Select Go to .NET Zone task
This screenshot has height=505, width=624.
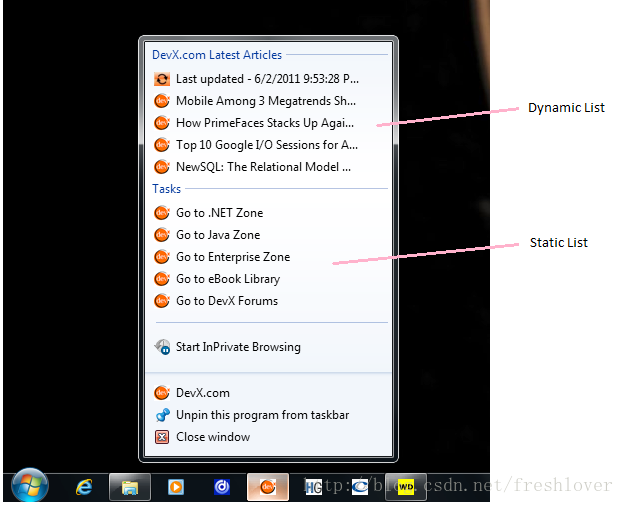point(219,213)
